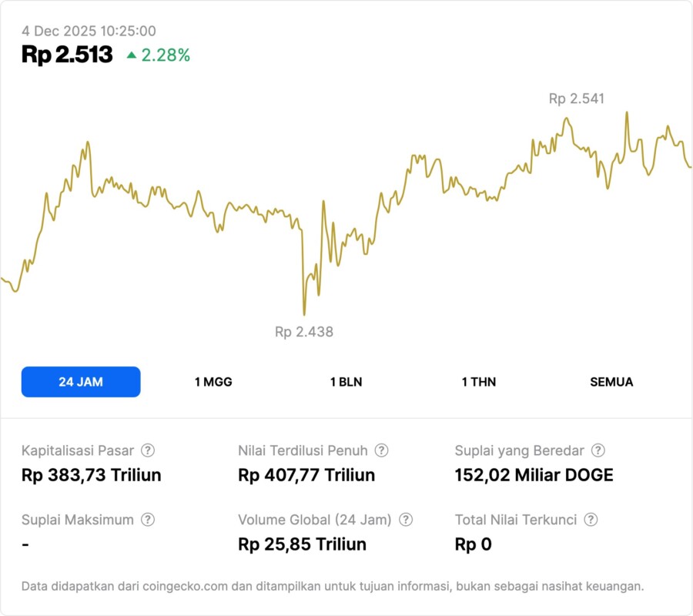Select SEMUA time range
The width and height of the screenshot is (693, 616).
click(x=611, y=382)
